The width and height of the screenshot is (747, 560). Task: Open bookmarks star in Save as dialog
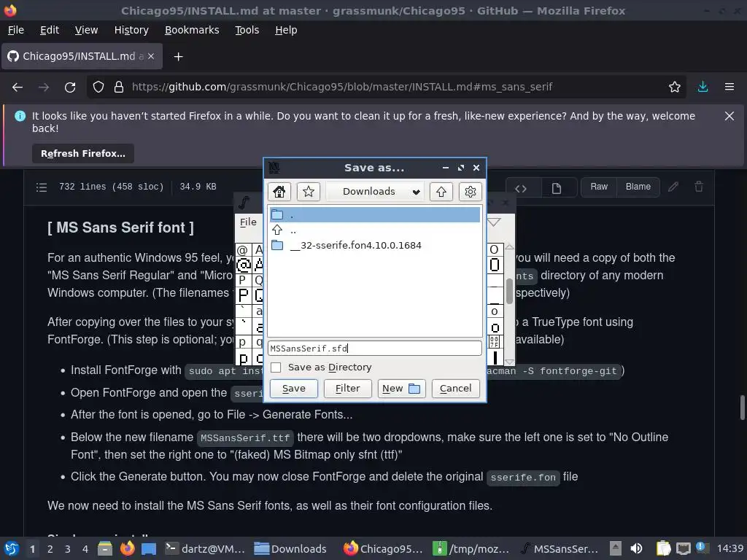coord(309,192)
